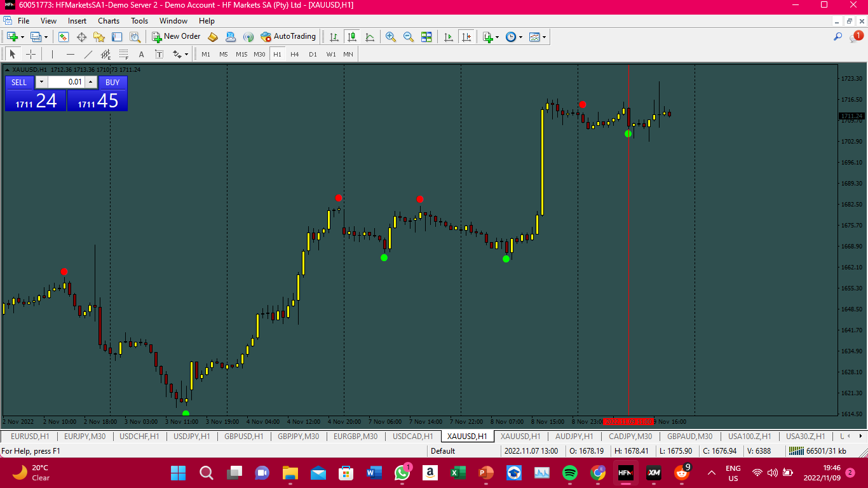Open the XM app in the taskbar

[x=654, y=473]
